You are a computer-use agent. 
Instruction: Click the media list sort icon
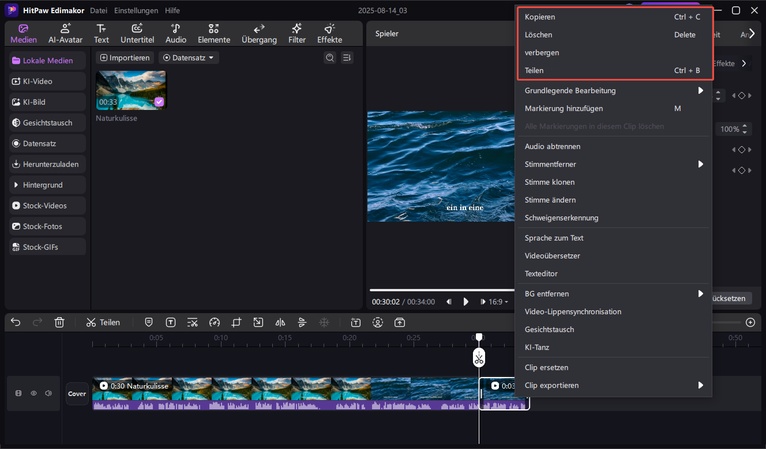tap(347, 58)
